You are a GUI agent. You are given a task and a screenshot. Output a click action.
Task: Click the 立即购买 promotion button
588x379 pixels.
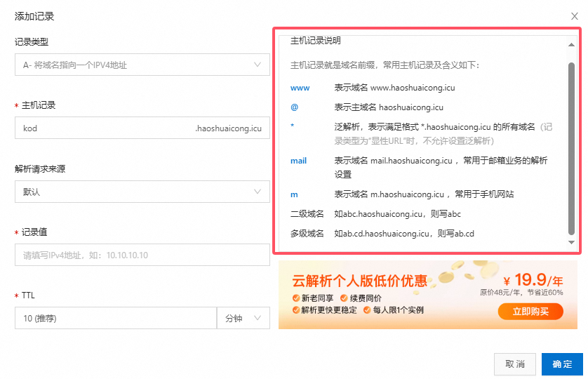530,311
